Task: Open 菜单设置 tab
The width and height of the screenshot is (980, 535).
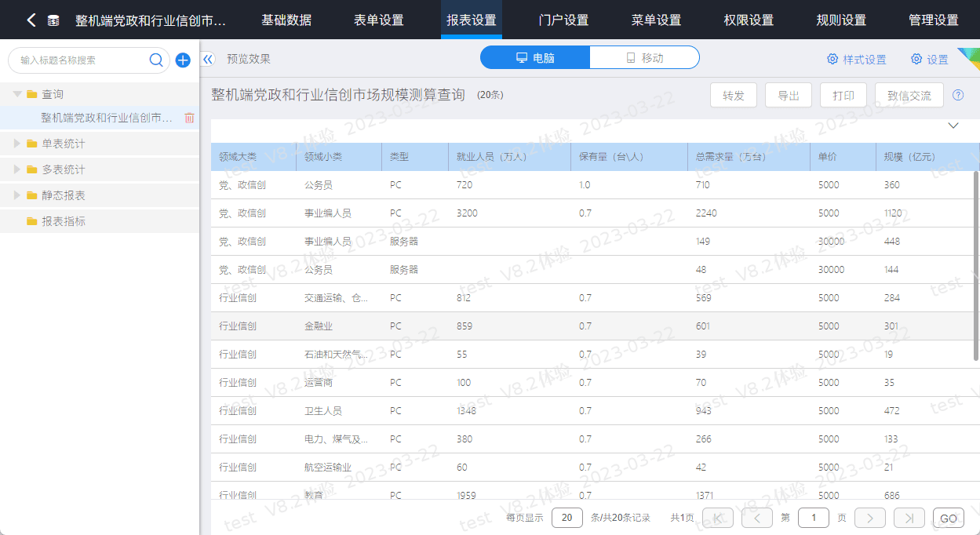Action: pos(657,20)
